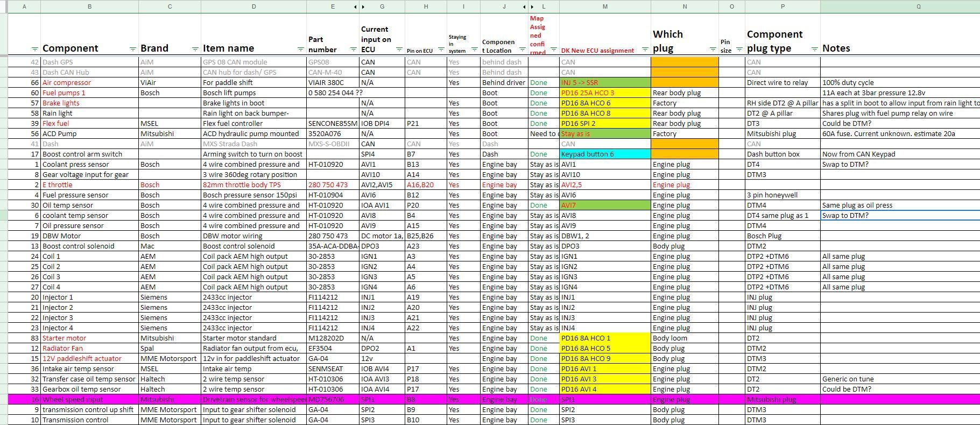
Task: Open the filter icon in column A
Action: [35, 49]
